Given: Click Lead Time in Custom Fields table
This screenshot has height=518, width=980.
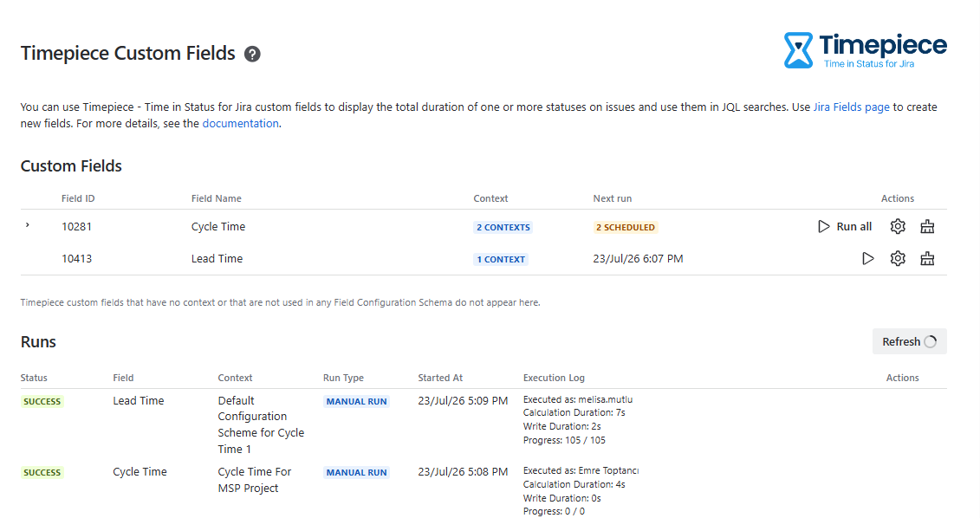Looking at the screenshot, I should [x=217, y=259].
